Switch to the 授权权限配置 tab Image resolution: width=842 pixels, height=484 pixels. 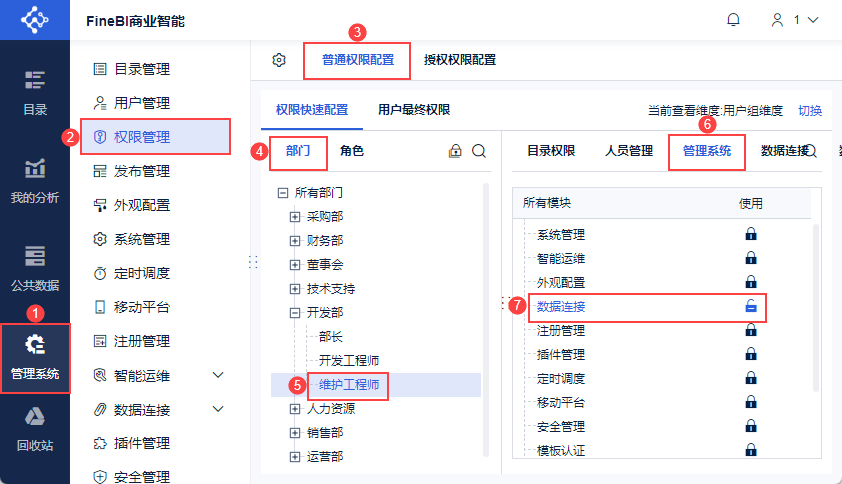click(x=460, y=60)
